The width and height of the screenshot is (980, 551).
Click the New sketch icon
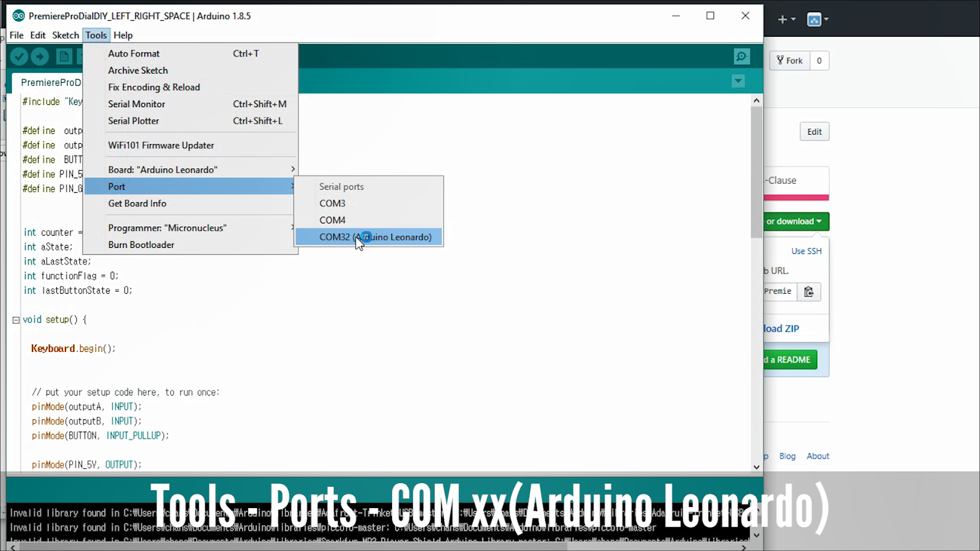pos(64,57)
